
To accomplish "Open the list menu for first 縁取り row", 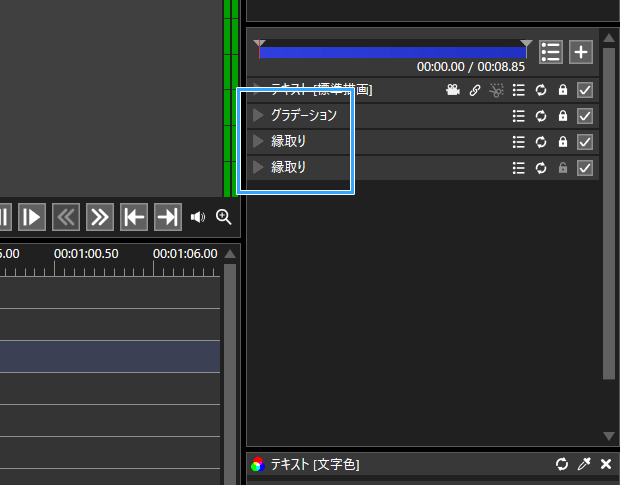I will (518, 142).
